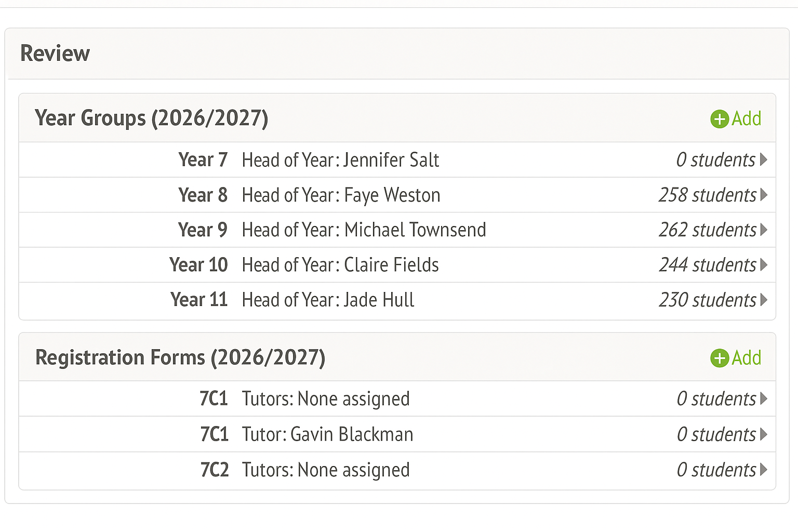Click the green plus icon for Year Groups
The height and width of the screenshot is (532, 798).
[x=720, y=119]
